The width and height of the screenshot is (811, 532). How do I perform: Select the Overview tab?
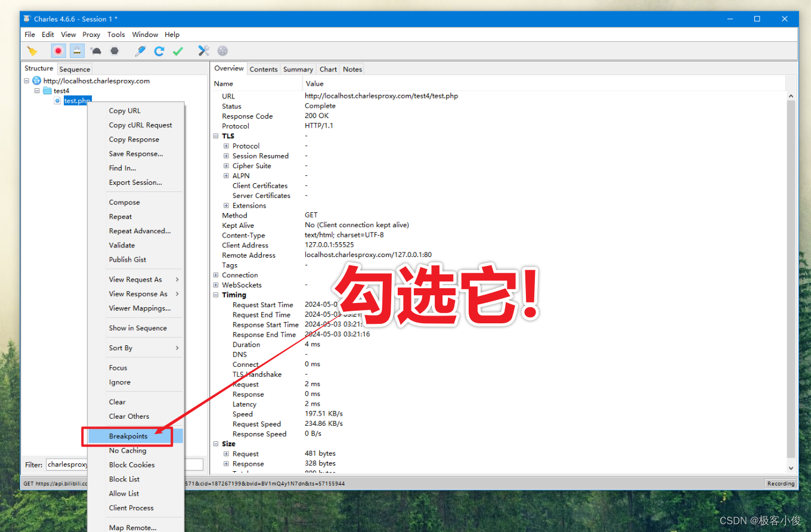click(x=229, y=69)
